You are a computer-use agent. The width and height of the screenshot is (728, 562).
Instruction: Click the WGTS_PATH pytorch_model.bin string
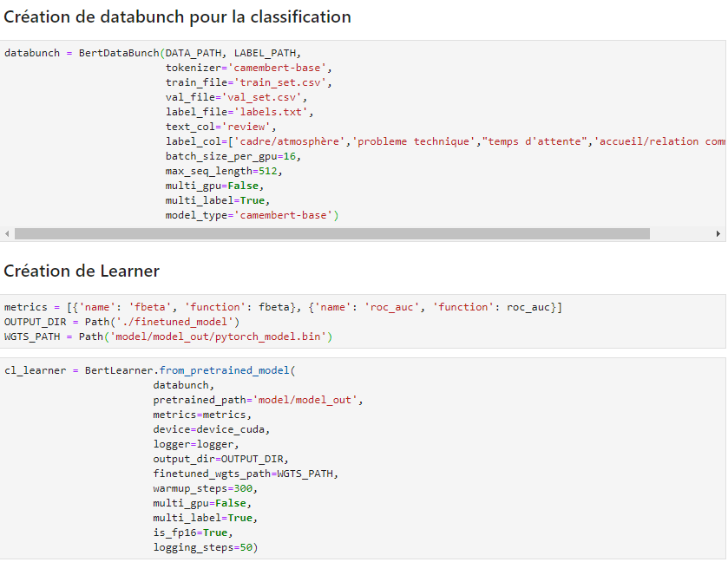click(x=218, y=337)
